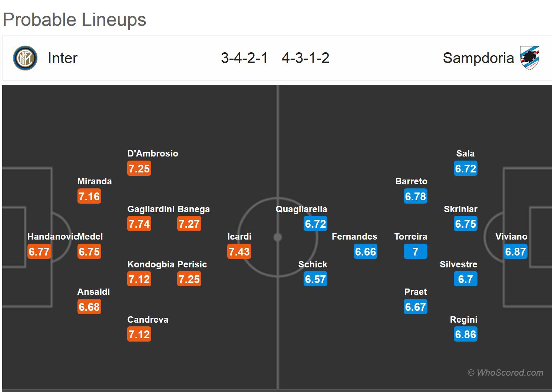Click the Quagliarella player name
Image resolution: width=552 pixels, height=392 pixels.
point(301,209)
